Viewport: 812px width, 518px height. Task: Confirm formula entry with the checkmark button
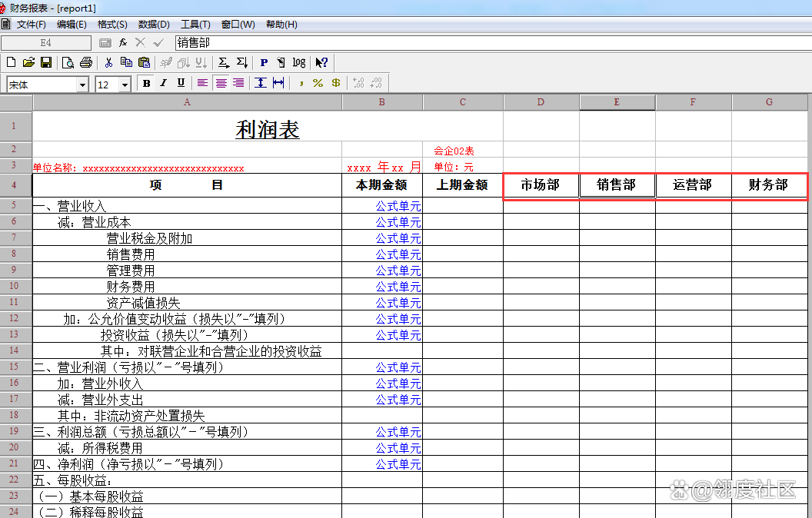[x=158, y=44]
